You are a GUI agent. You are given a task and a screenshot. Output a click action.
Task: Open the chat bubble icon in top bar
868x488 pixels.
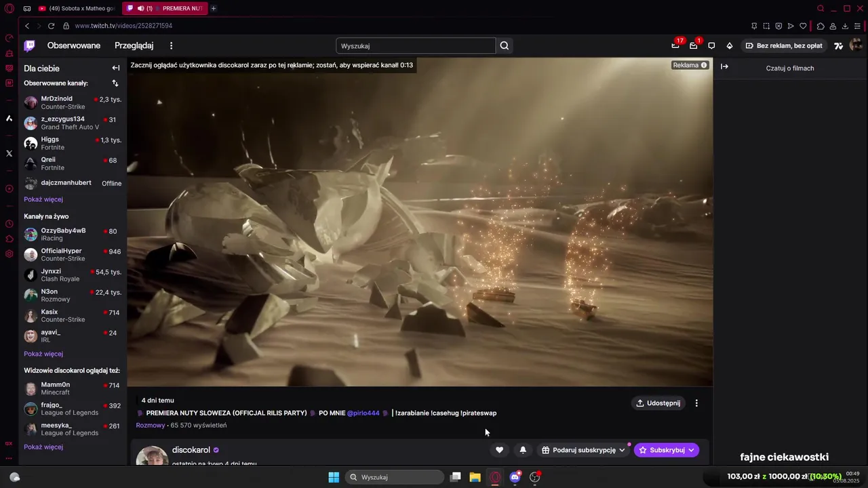(711, 45)
